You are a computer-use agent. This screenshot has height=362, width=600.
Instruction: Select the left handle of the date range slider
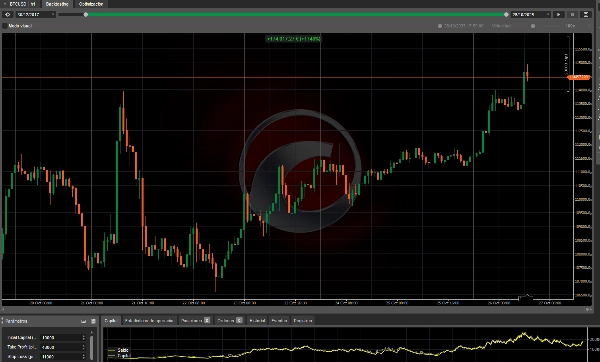86,15
